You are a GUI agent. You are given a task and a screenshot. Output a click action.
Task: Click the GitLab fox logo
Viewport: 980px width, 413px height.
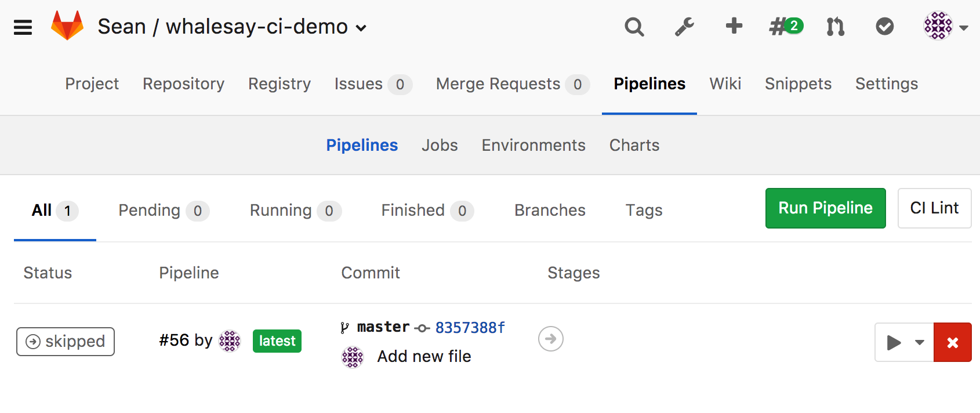[x=67, y=26]
